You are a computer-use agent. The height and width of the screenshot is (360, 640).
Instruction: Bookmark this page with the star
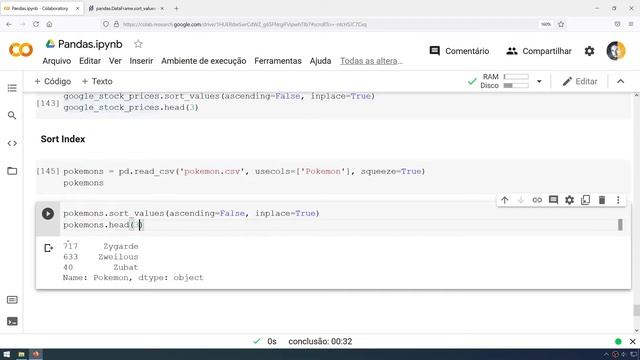pyautogui.click(x=561, y=24)
